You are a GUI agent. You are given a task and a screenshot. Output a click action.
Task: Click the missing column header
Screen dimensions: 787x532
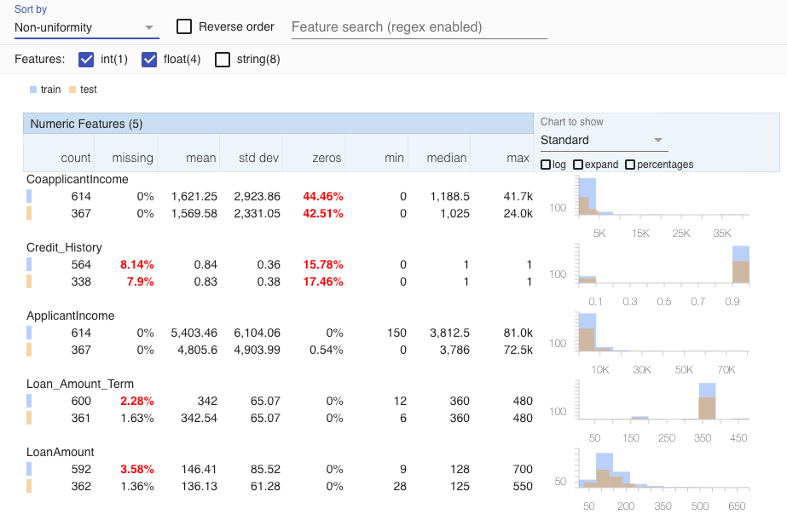(133, 158)
